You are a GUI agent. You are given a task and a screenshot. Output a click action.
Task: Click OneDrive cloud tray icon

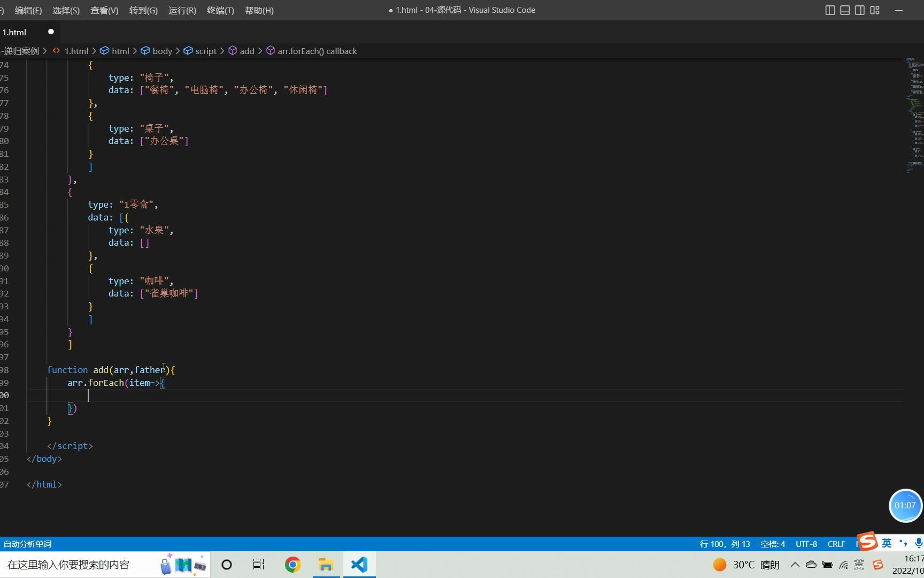[811, 565]
